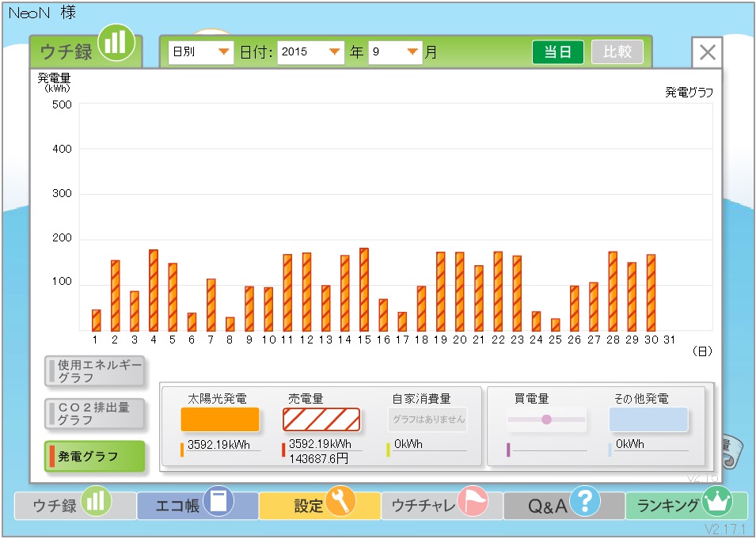Click the striped 売電量 legend swatch
Image resolution: width=756 pixels, height=539 pixels.
pos(321,419)
